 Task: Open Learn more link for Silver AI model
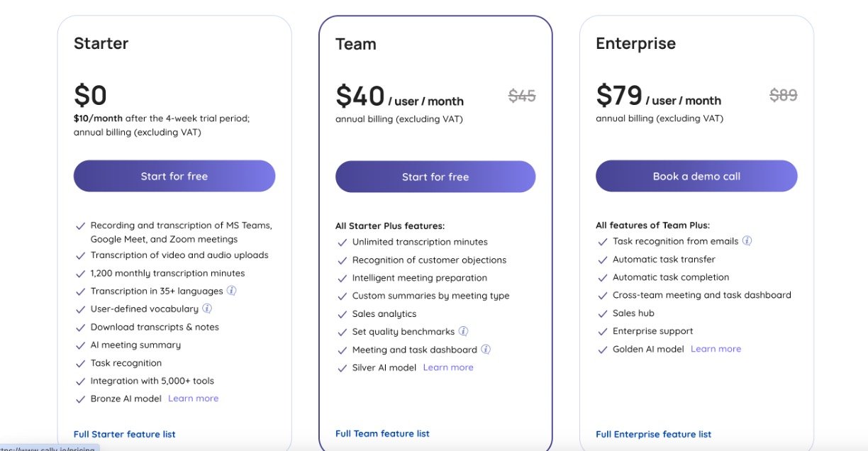click(x=448, y=367)
